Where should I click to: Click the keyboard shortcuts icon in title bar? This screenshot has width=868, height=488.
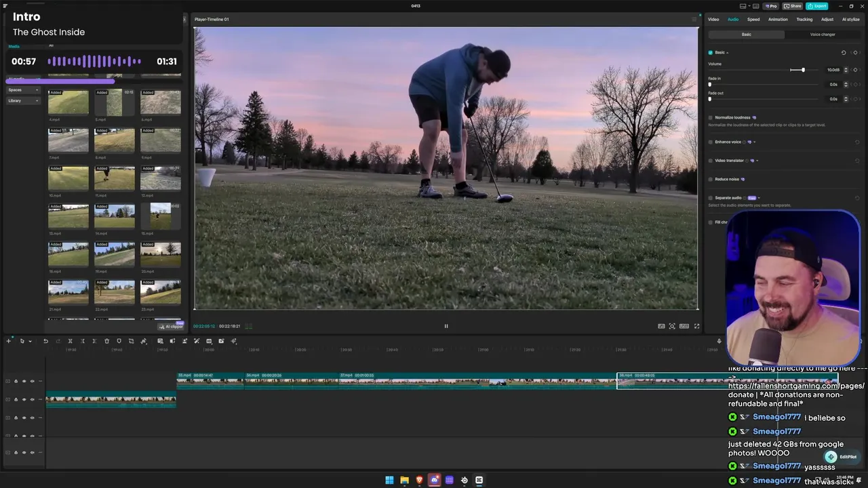[755, 6]
